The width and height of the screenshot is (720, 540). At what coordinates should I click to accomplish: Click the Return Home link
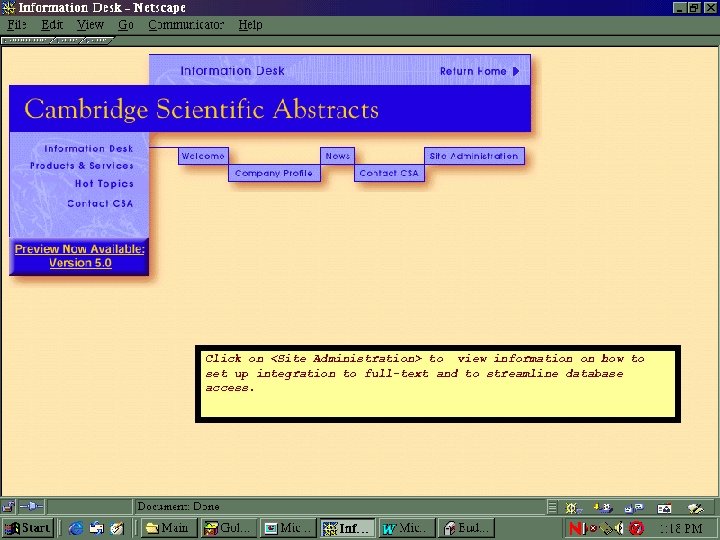(x=473, y=71)
